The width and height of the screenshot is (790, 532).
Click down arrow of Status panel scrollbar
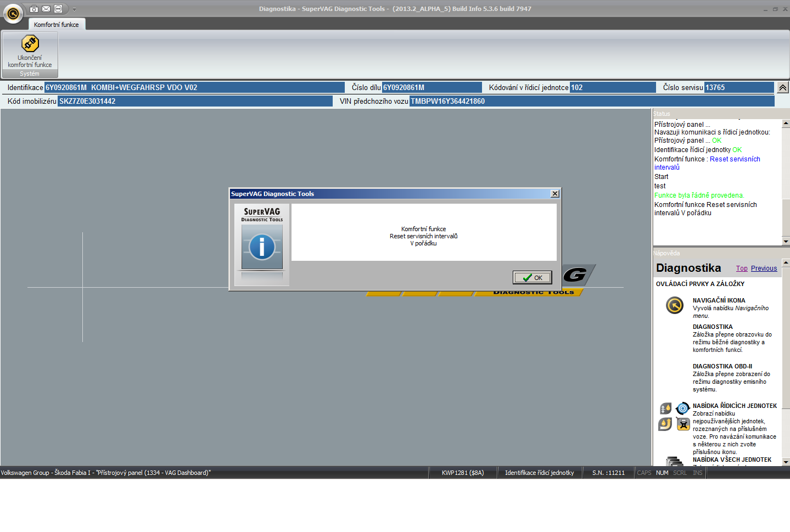pos(786,241)
